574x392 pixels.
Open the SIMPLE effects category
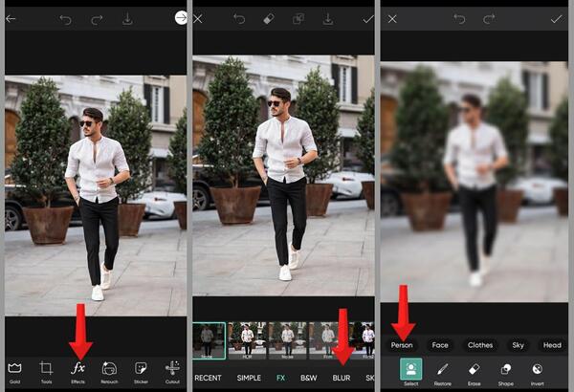coord(249,378)
